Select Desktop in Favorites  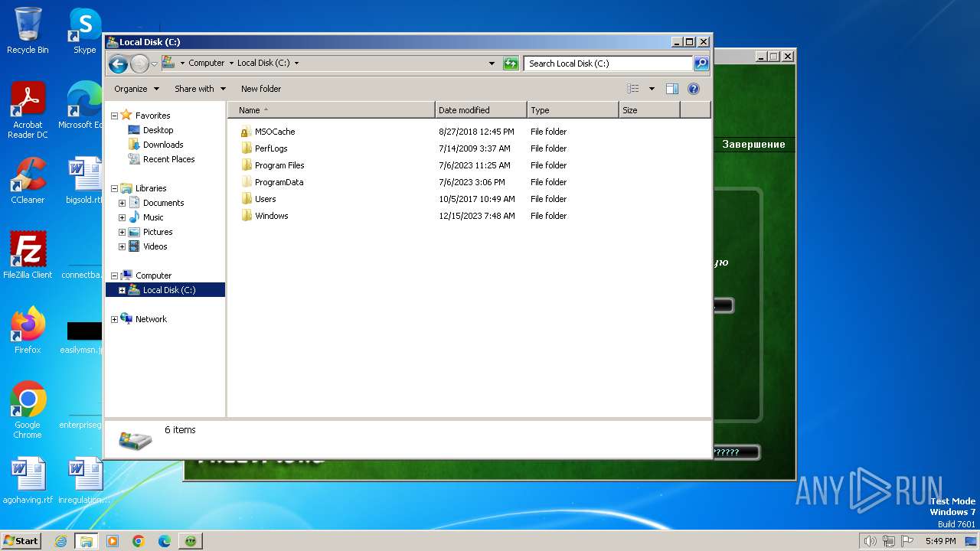click(158, 130)
